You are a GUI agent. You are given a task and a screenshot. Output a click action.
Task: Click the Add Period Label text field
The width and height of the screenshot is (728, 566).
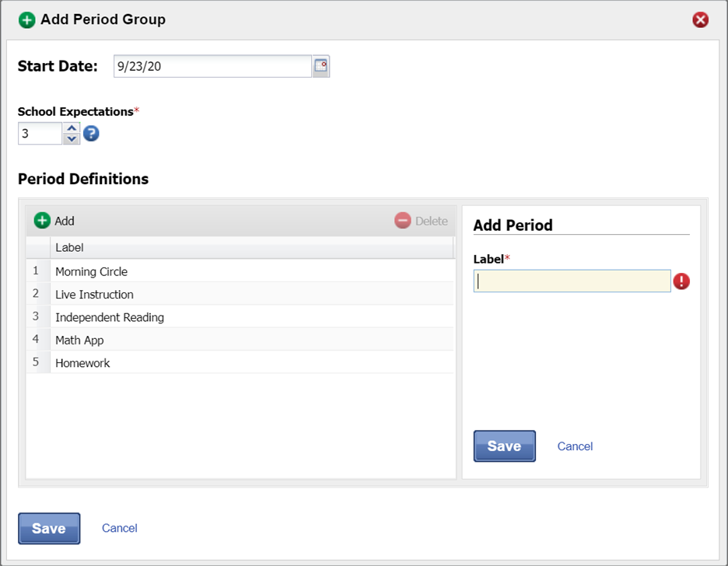572,281
